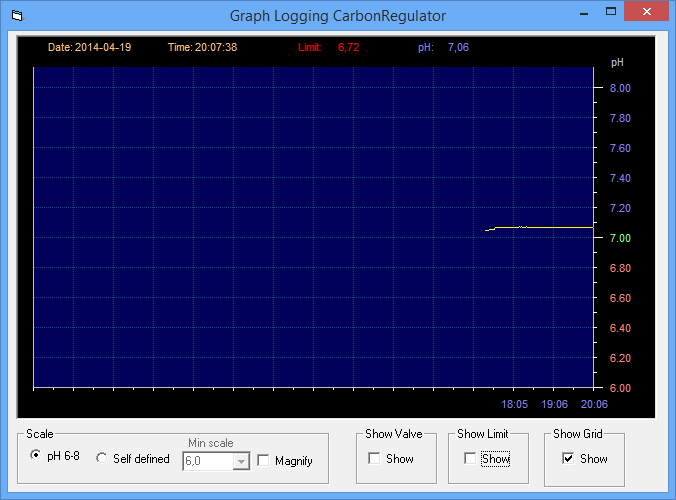Click the 7.40 axis label
Image resolution: width=676 pixels, height=500 pixels.
(x=620, y=178)
